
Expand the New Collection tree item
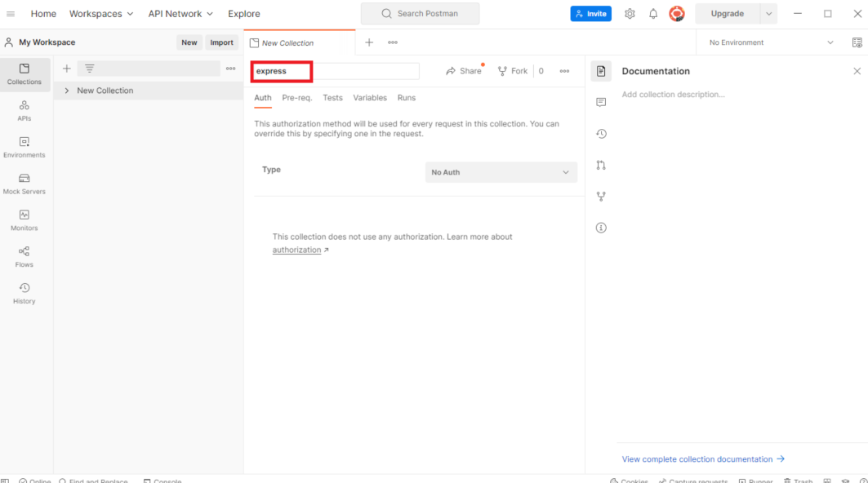pos(66,91)
